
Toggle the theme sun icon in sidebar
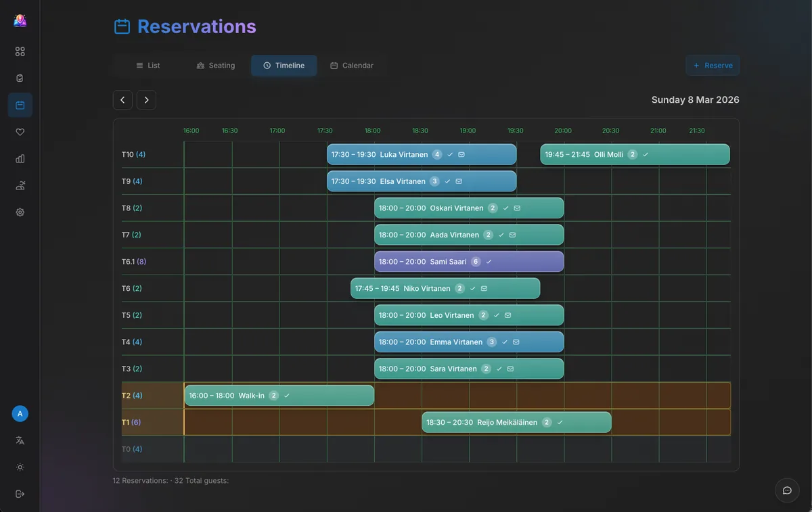click(x=20, y=467)
